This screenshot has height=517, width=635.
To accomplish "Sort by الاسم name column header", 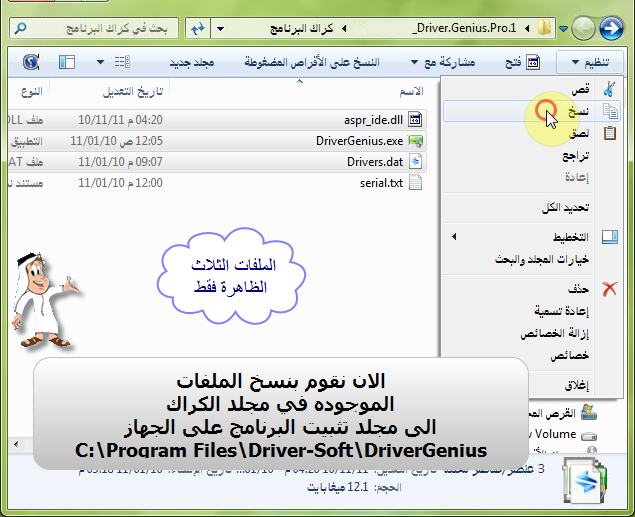I will point(411,91).
